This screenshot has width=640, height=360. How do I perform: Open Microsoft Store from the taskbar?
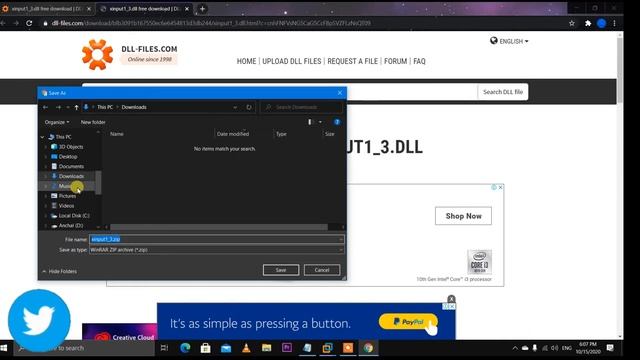[x=206, y=348]
